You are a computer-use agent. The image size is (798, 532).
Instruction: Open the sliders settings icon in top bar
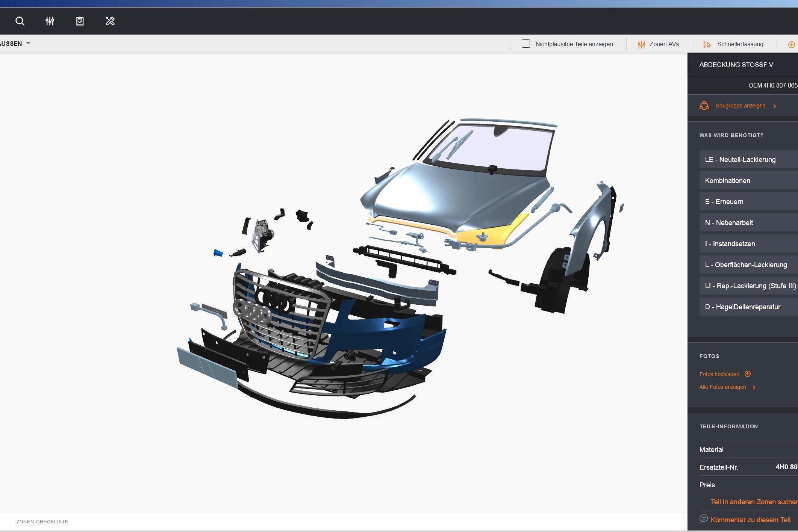[50, 21]
